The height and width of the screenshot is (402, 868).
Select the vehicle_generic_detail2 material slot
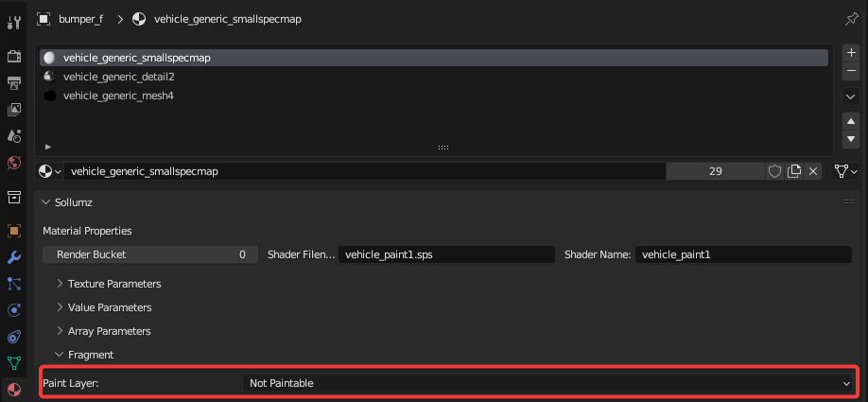point(118,77)
